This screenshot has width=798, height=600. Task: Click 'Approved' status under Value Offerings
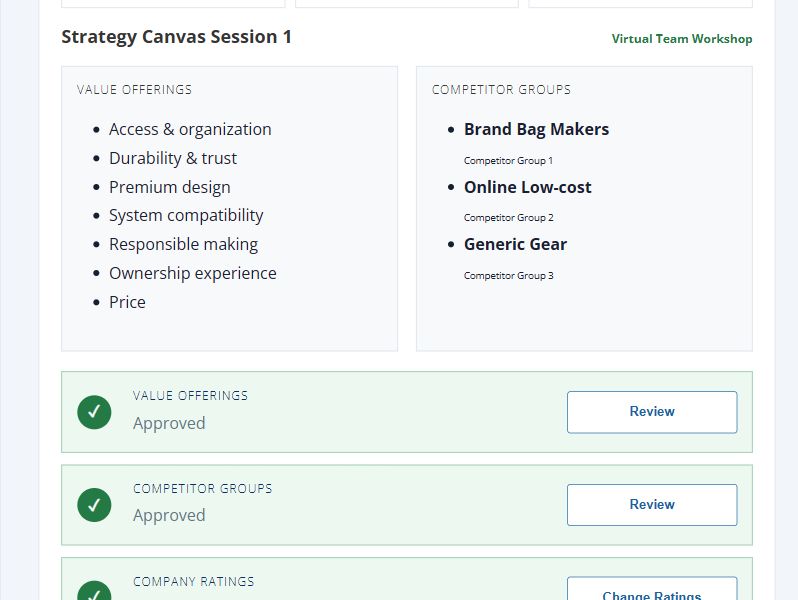pos(169,423)
